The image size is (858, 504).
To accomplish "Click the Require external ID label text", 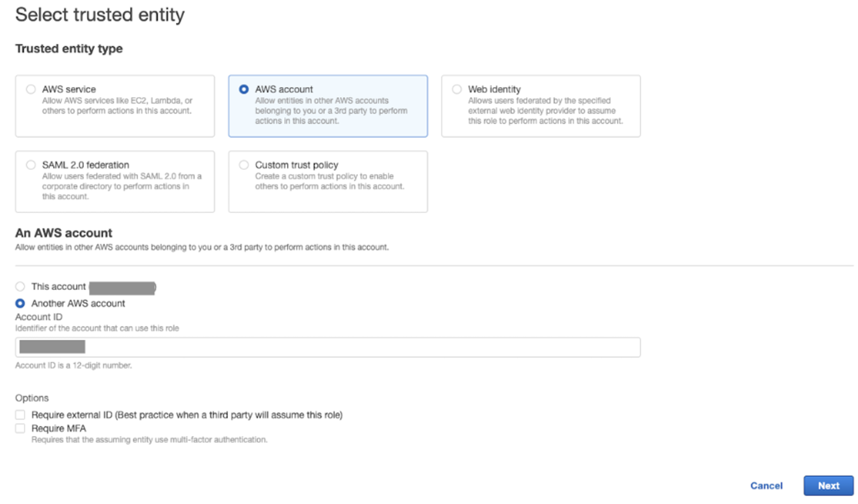I will coord(187,415).
